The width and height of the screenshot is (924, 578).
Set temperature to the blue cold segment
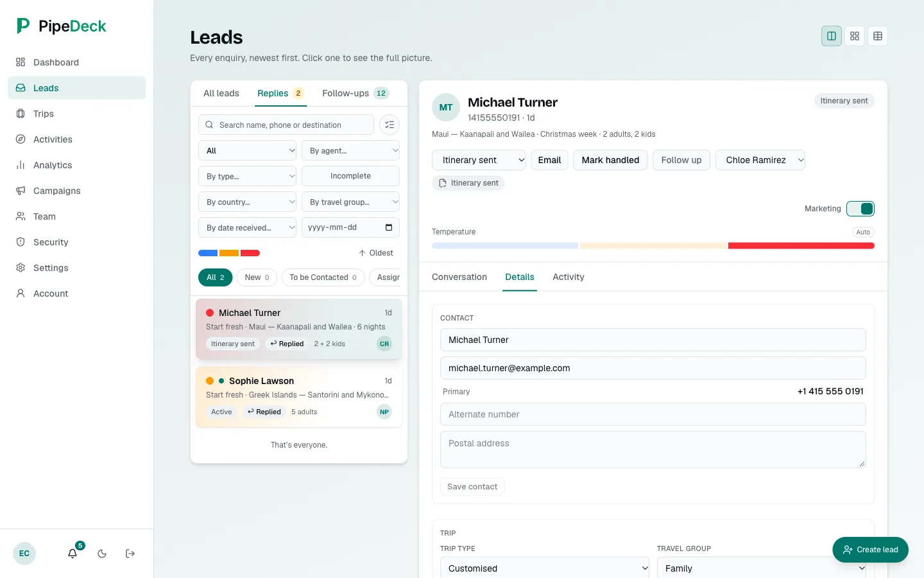[505, 245]
